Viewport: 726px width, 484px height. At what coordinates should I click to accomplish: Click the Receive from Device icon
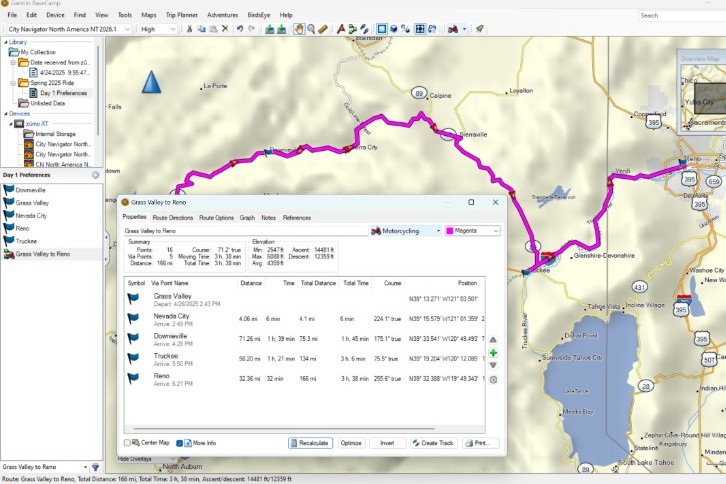point(282,29)
